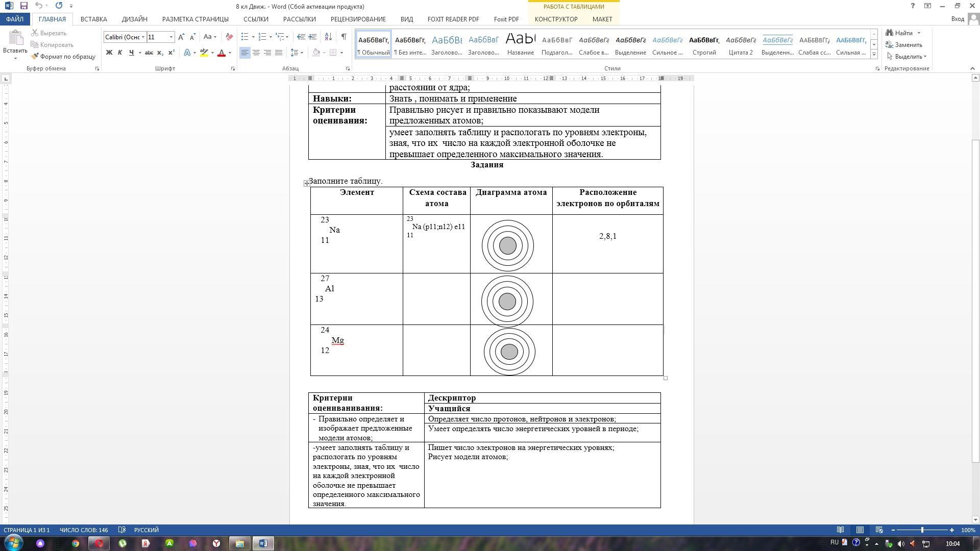Switch to the РЕЦЕНЗИРОВАНИЕ tab
This screenshot has width=980, height=551.
coord(358,19)
